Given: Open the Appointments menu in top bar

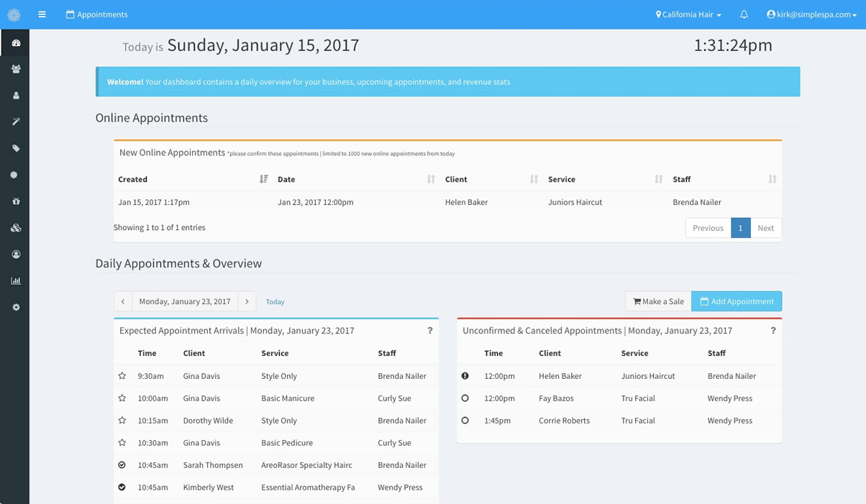Looking at the screenshot, I should pos(97,14).
